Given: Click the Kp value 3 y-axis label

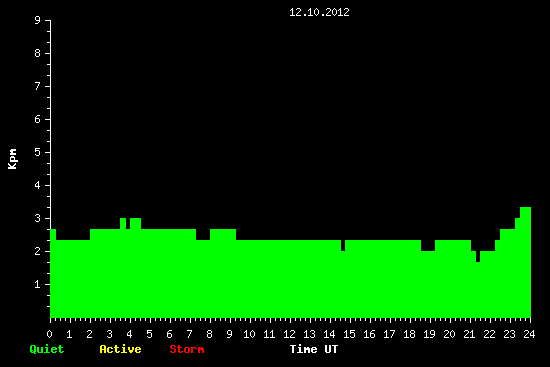Looking at the screenshot, I should click(38, 218).
